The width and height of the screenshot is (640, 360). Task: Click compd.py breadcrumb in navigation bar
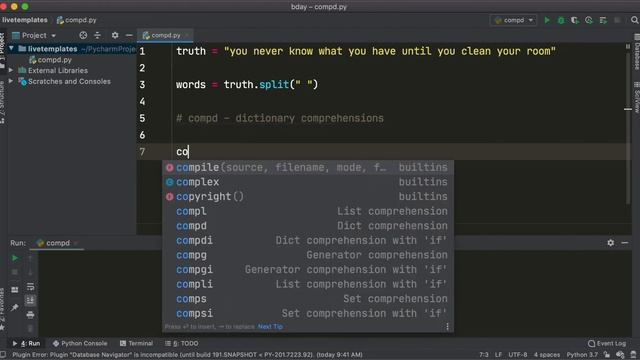coord(77,20)
